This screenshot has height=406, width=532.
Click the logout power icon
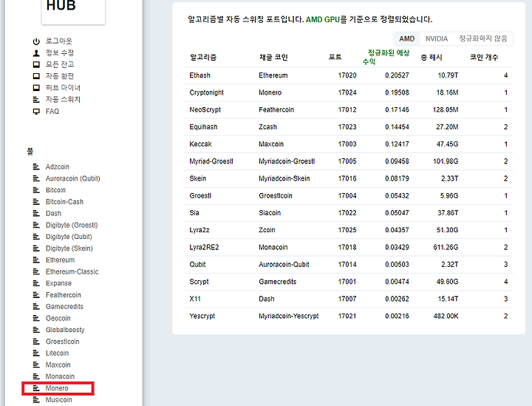(36, 41)
